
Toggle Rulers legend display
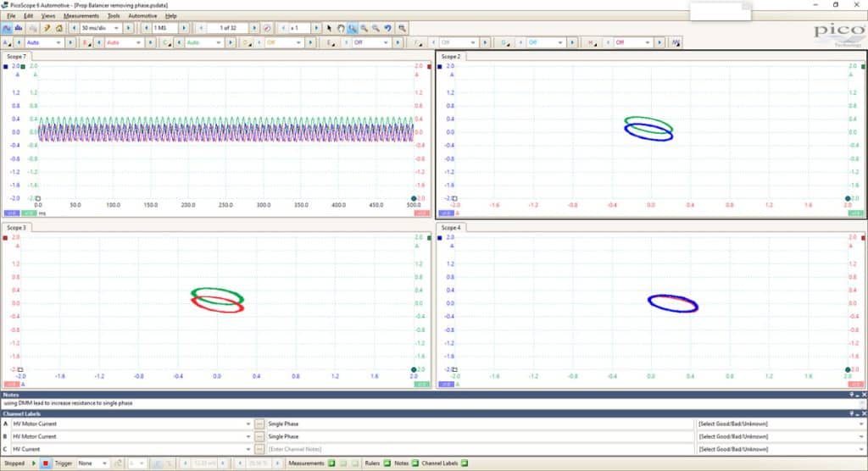(387, 463)
